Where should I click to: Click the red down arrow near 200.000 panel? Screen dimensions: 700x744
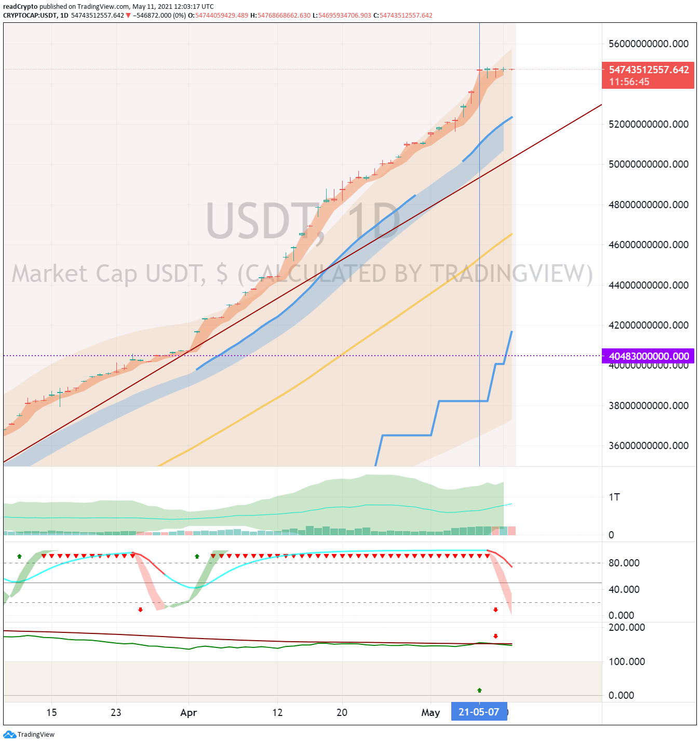495,636
